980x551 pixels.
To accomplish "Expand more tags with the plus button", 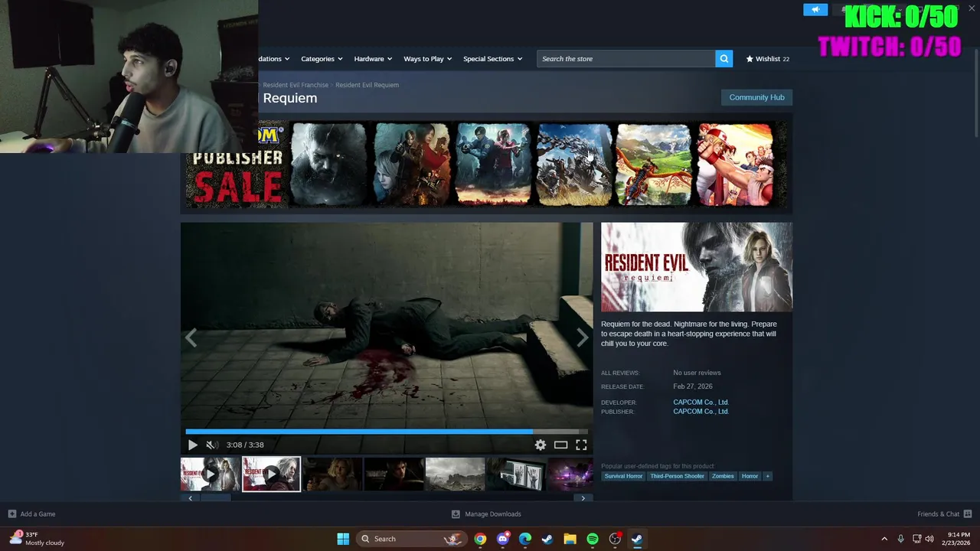I will pos(767,476).
